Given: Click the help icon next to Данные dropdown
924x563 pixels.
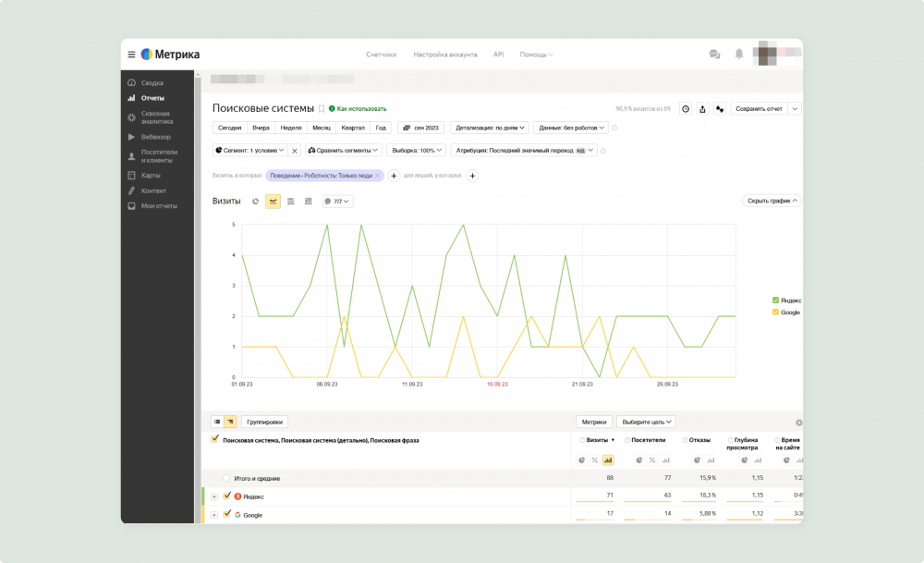Looking at the screenshot, I should tap(614, 128).
